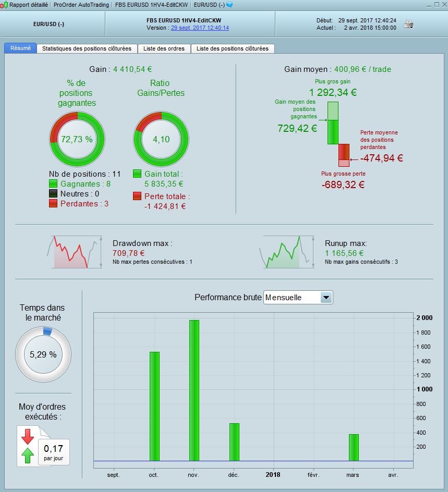Screen dimensions: 448x492
Task: Click the candlestick icon in title bar
Action: click(x=4, y=5)
